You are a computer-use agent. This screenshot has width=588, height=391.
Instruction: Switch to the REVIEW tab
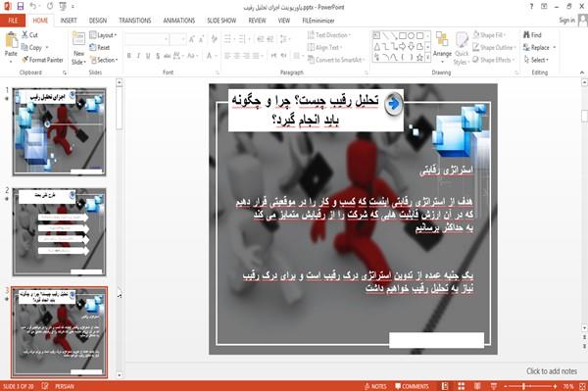(257, 21)
